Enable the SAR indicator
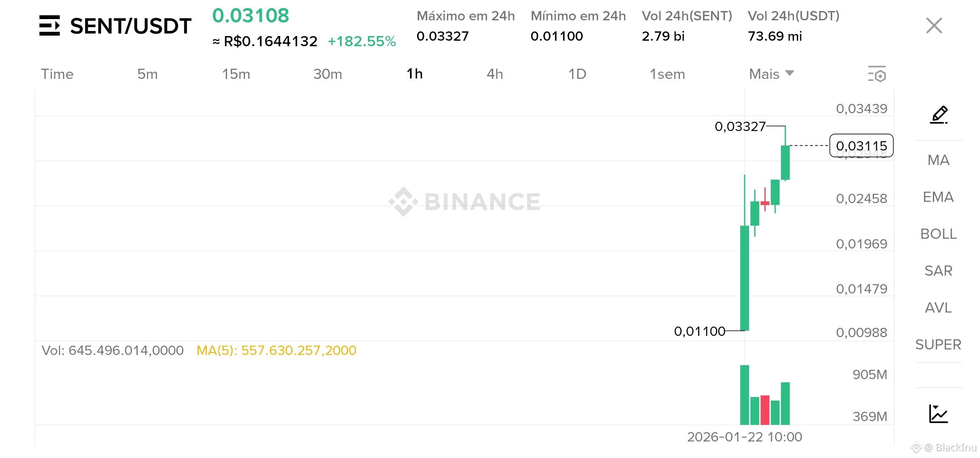Image resolution: width=980 pixels, height=458 pixels. 938,271
